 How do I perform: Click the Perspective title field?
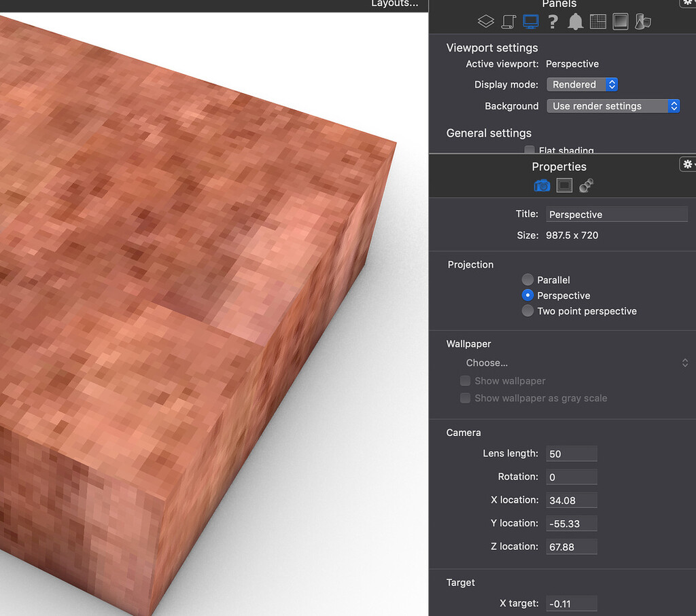[616, 214]
